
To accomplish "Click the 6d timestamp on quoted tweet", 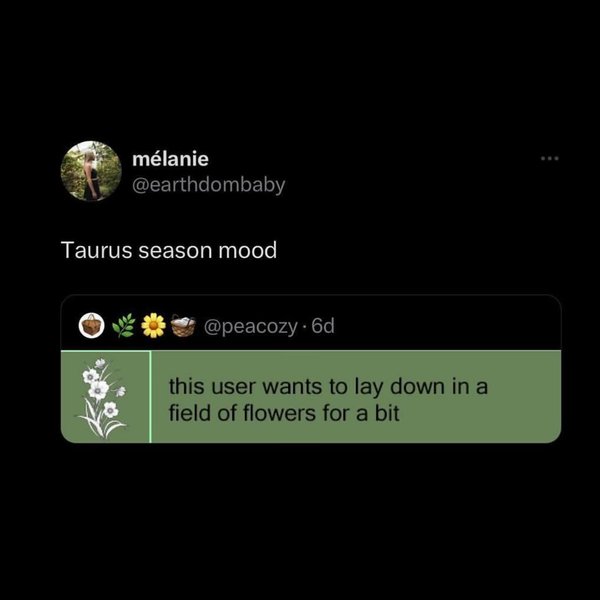I will coord(323,326).
